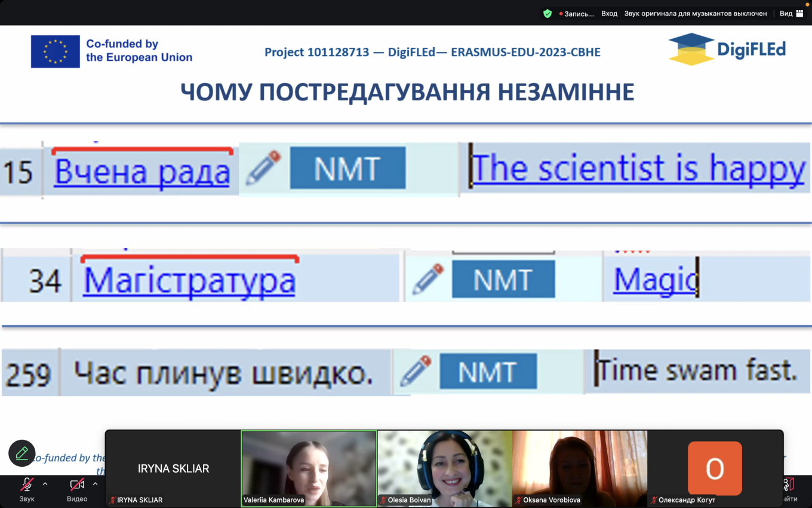Click the European Union flag logo

56,51
